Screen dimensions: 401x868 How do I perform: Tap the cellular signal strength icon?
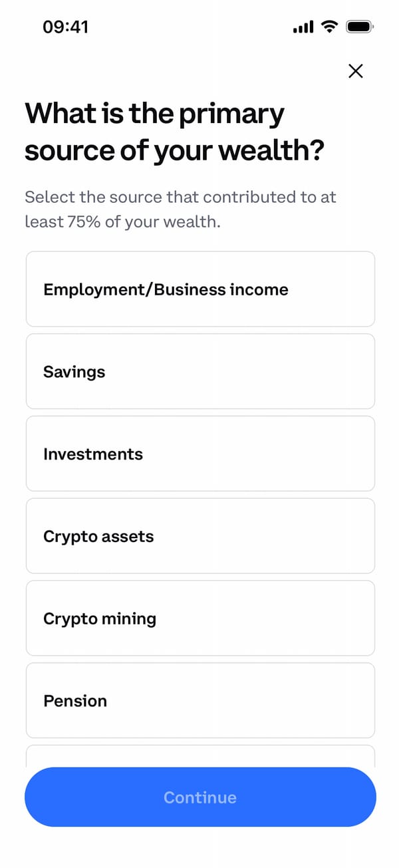click(x=303, y=27)
